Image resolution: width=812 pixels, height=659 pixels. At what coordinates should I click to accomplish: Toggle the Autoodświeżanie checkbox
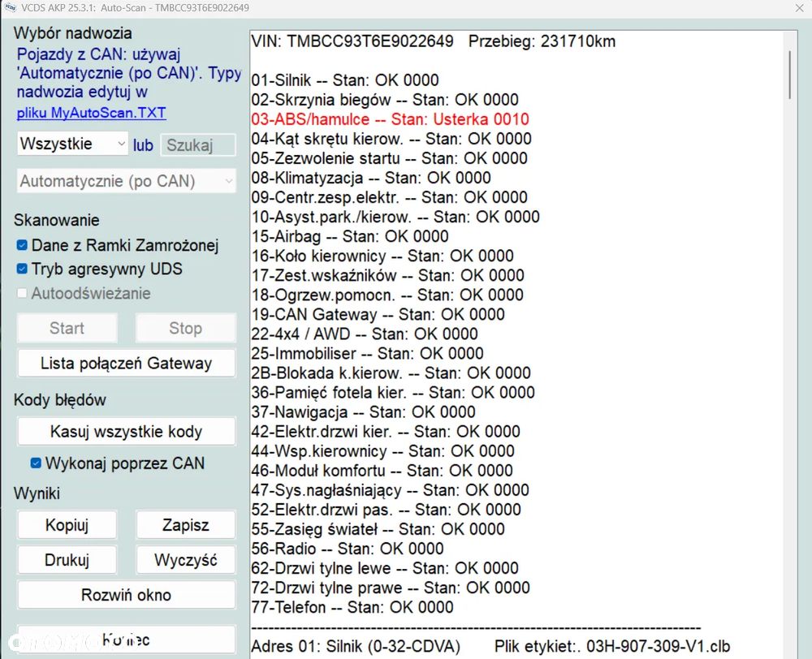22,293
